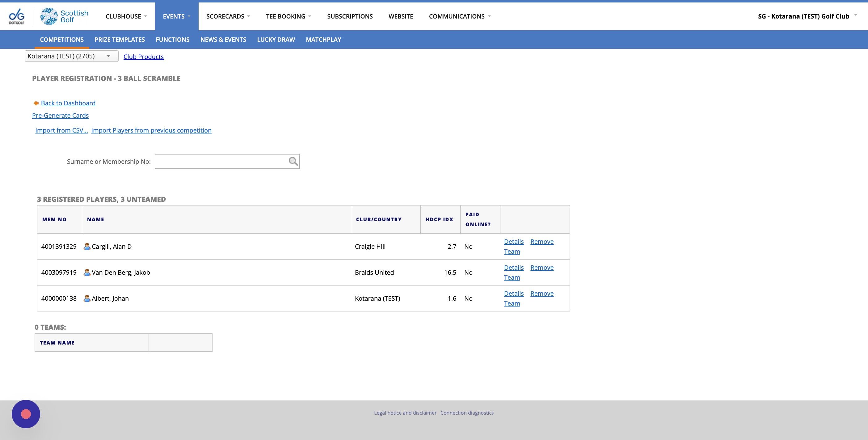Click the search magnifier icon

pos(293,162)
